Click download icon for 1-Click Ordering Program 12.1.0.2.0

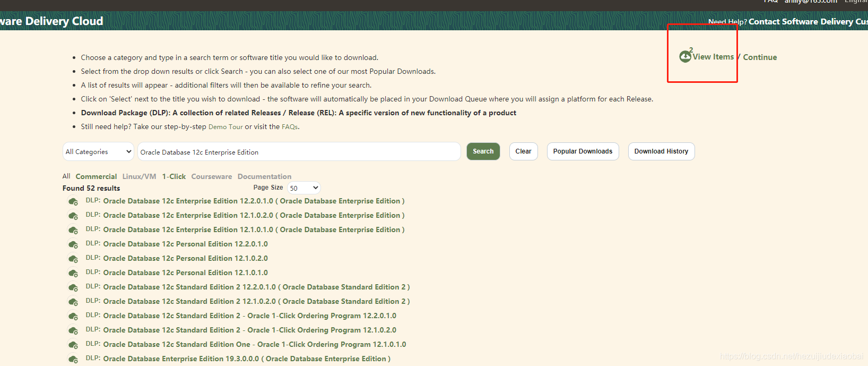(73, 330)
